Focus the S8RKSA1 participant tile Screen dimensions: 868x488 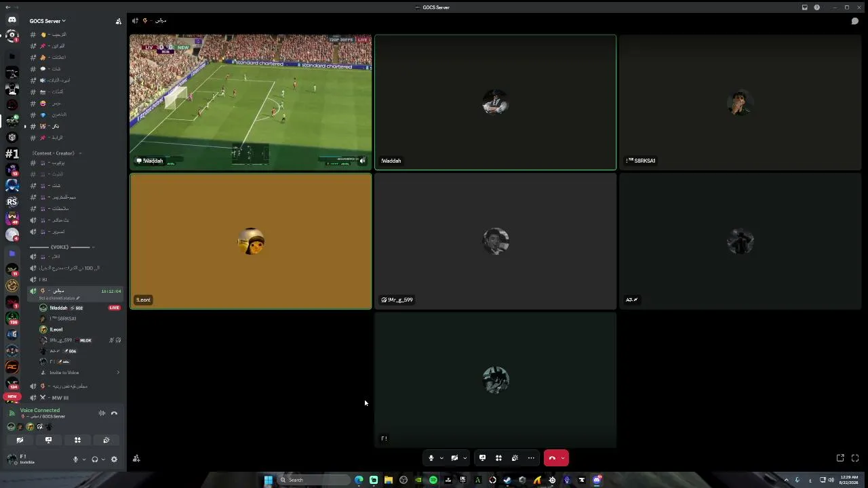pyautogui.click(x=740, y=102)
